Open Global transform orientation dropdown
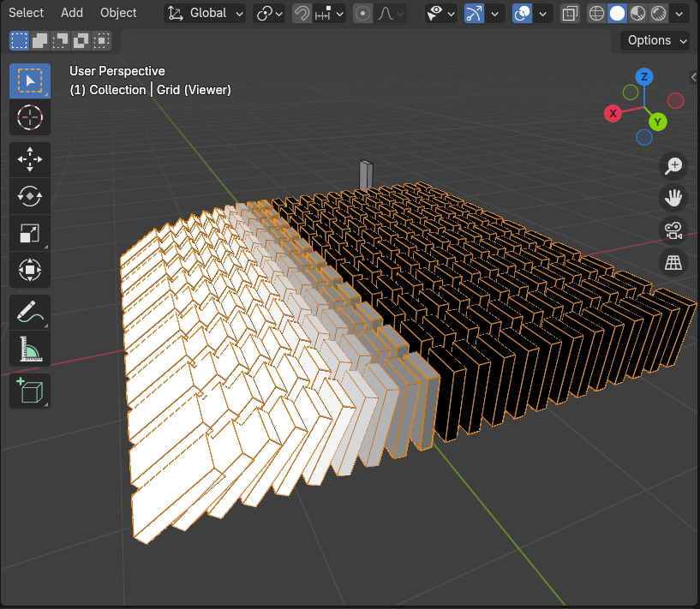Screen dimensions: 700x609 pyautogui.click(x=205, y=14)
